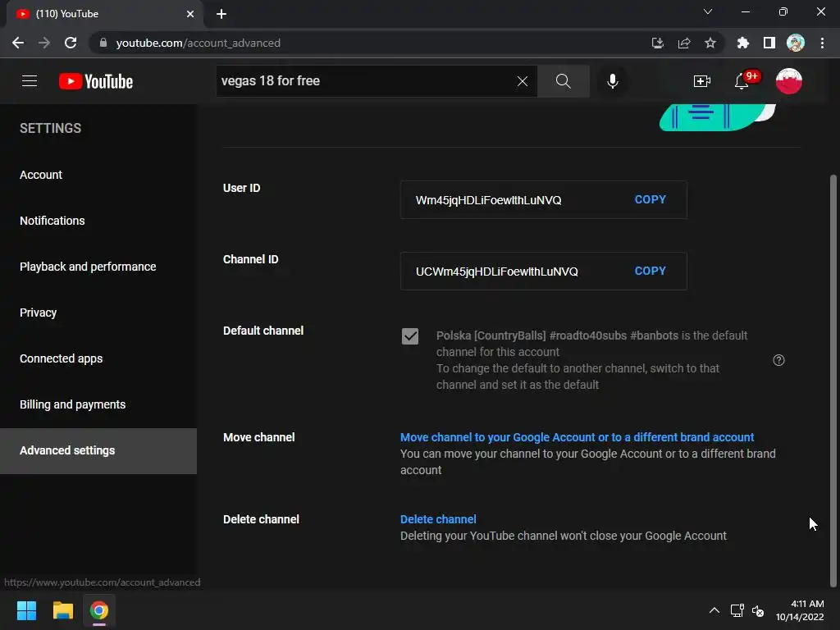This screenshot has width=840, height=630.
Task: Click the Delete channel link
Action: coord(438,519)
